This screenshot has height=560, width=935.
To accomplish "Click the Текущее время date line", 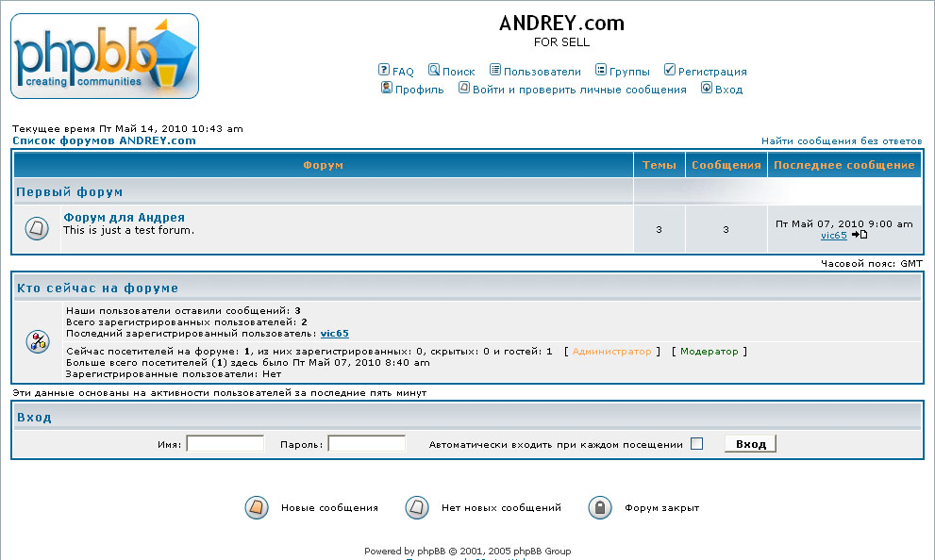I will pyautogui.click(x=127, y=128).
